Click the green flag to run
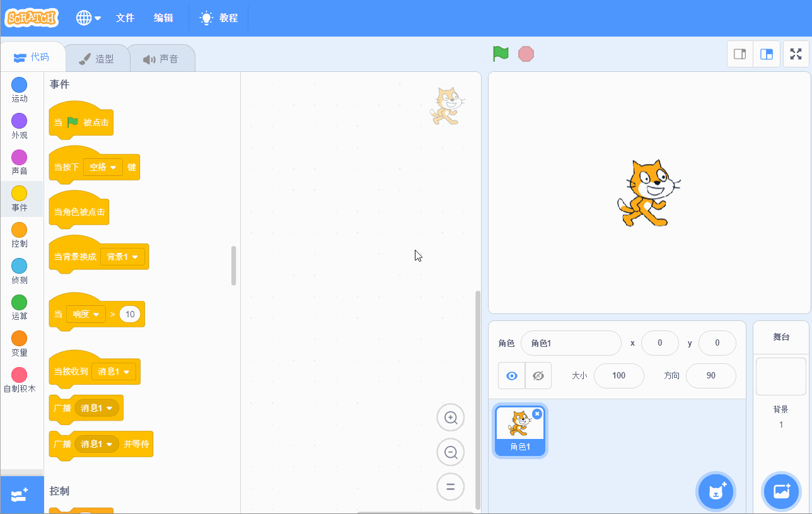Viewport: 812px width, 514px height. [501, 54]
